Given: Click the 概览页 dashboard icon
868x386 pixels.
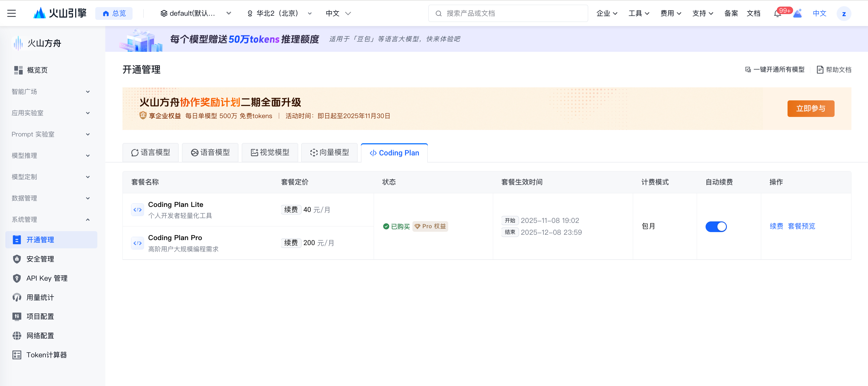Looking at the screenshot, I should pos(18,70).
